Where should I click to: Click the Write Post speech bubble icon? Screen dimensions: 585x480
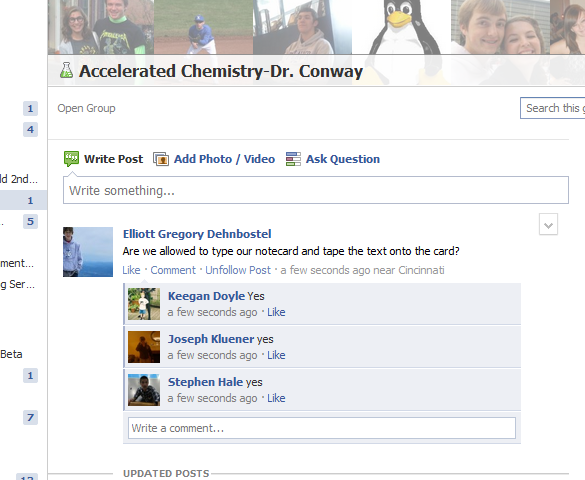click(x=71, y=159)
